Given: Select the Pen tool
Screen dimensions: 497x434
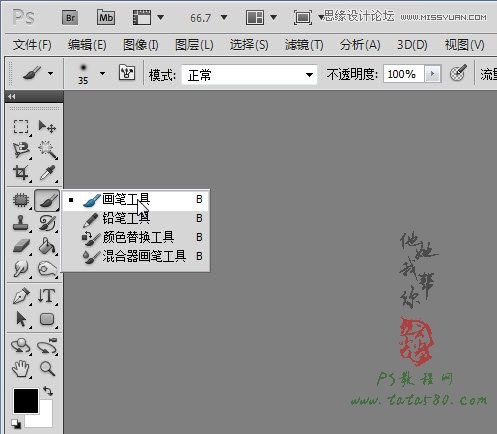Looking at the screenshot, I should 21,296.
